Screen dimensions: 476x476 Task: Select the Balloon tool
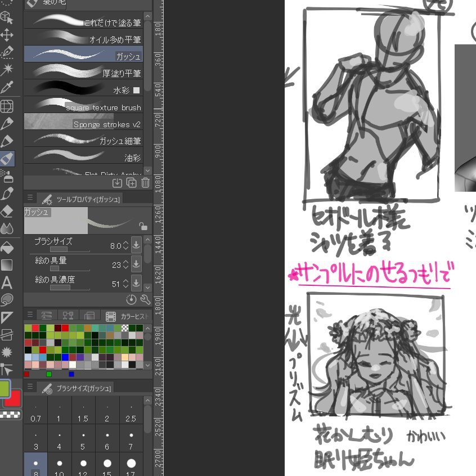[7, 300]
